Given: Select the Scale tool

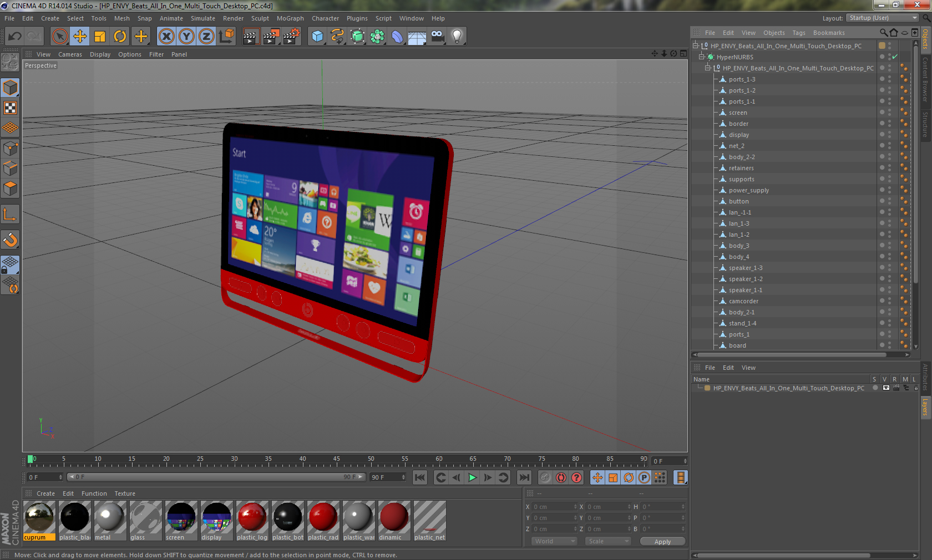Looking at the screenshot, I should [100, 37].
